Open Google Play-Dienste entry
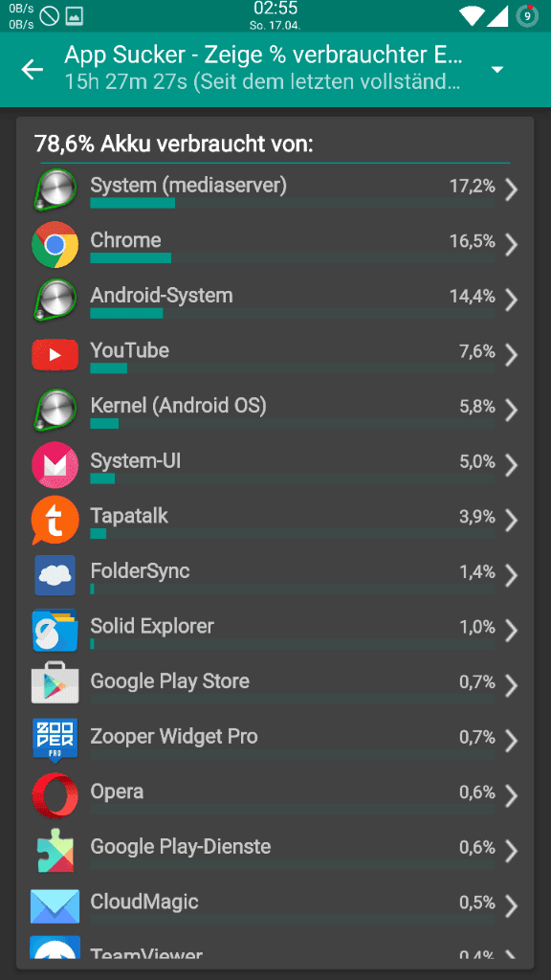This screenshot has width=551, height=980. coord(275,851)
